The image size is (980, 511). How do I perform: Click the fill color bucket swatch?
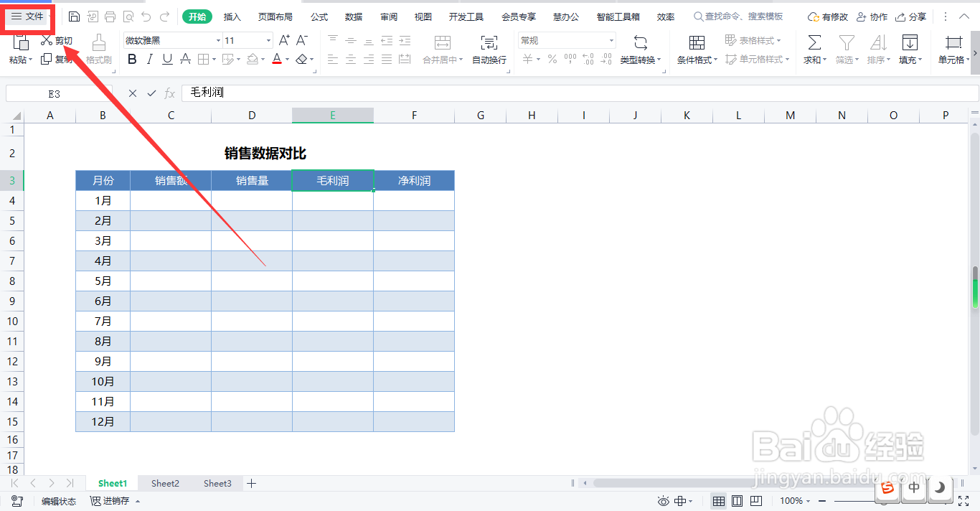click(x=253, y=60)
